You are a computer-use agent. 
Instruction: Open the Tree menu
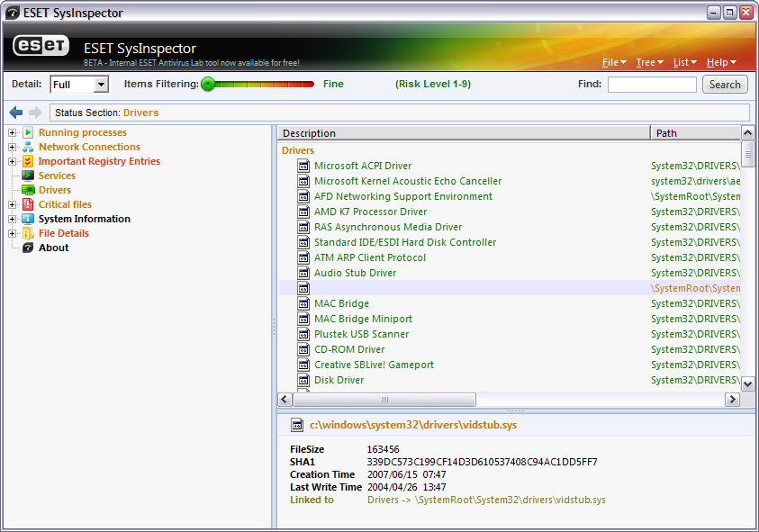pos(649,62)
